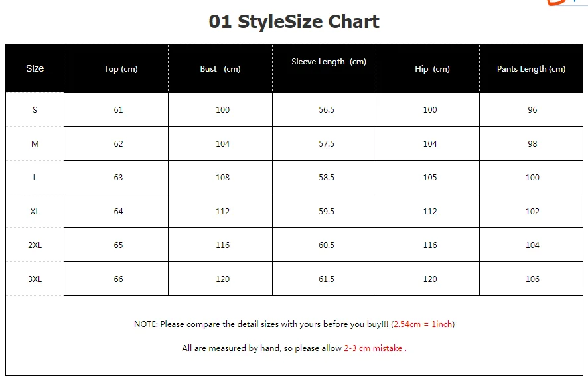Screen dimensions: 588x388
Task: Select the Size column header
Action: (35, 68)
